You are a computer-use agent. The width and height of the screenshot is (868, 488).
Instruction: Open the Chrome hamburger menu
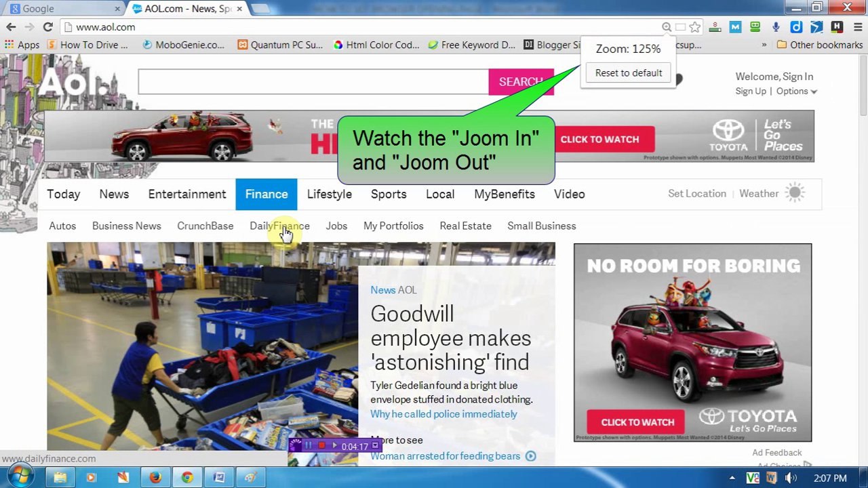[857, 27]
